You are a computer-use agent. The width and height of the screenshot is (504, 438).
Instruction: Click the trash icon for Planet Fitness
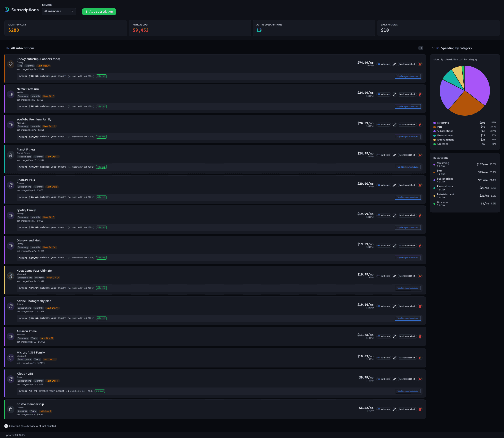coord(420,155)
